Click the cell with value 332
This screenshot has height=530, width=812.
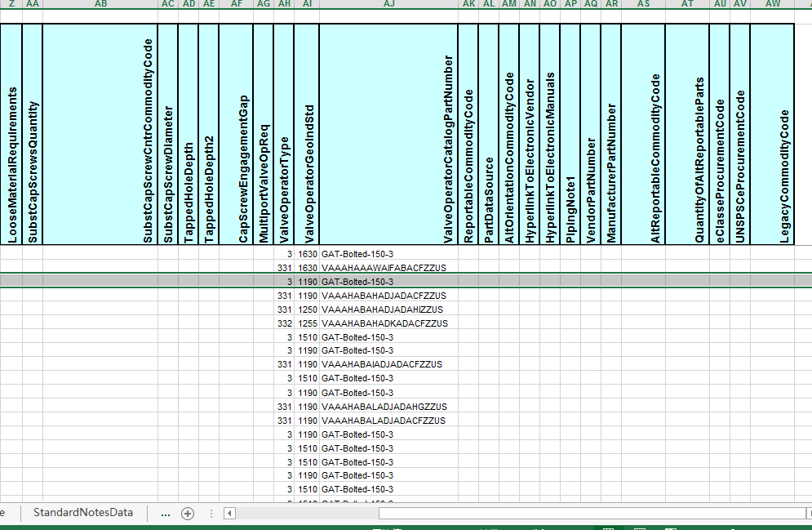coord(284,323)
